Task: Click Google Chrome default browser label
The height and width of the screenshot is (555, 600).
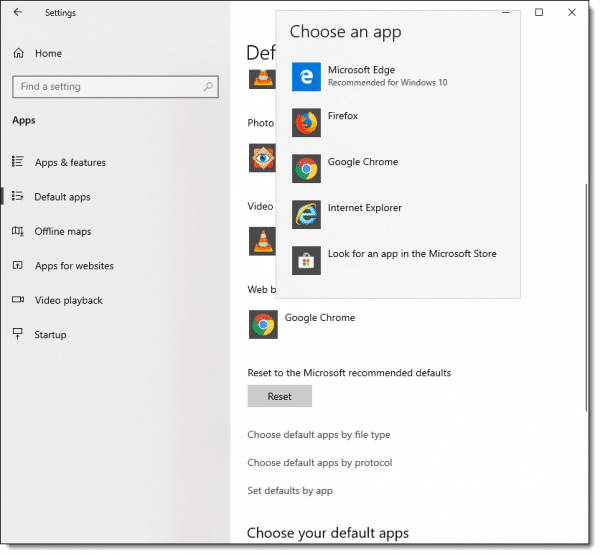Action: pyautogui.click(x=320, y=318)
